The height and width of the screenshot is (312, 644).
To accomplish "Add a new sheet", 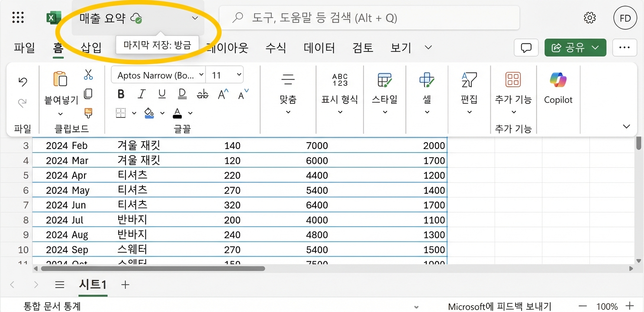I will pyautogui.click(x=125, y=285).
